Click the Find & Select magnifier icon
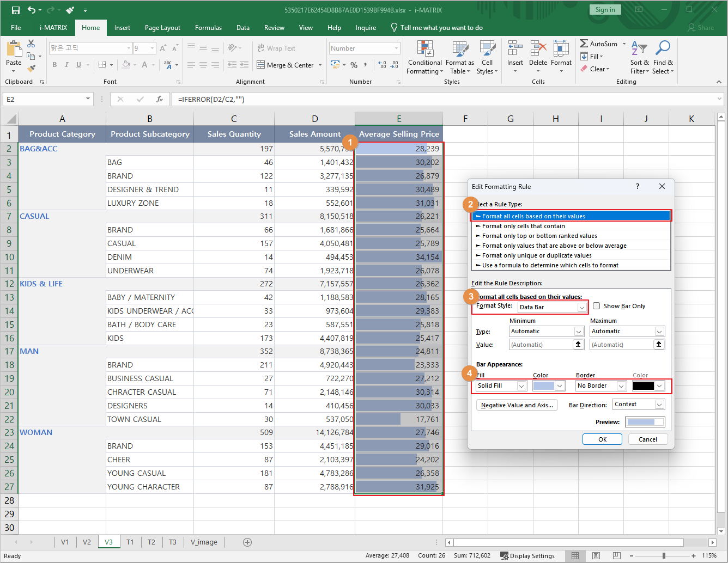Image resolution: width=728 pixels, height=563 pixels. point(663,48)
